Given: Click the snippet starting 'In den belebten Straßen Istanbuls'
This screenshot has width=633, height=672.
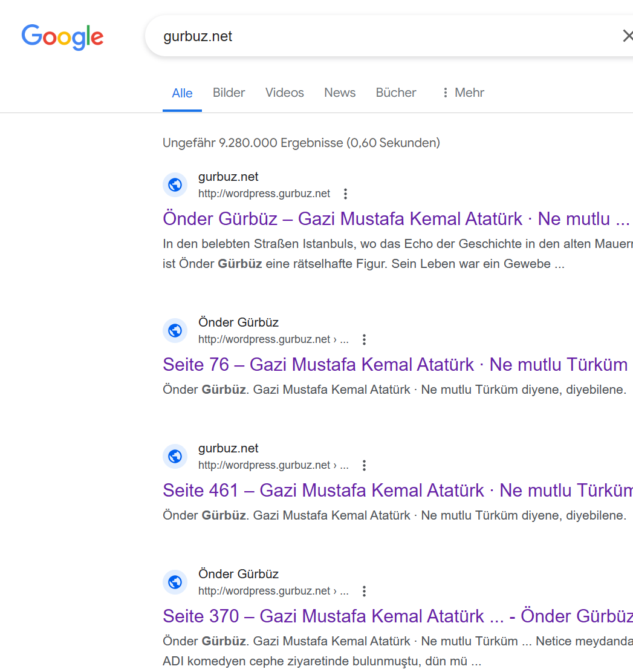Looking at the screenshot, I should tap(398, 253).
